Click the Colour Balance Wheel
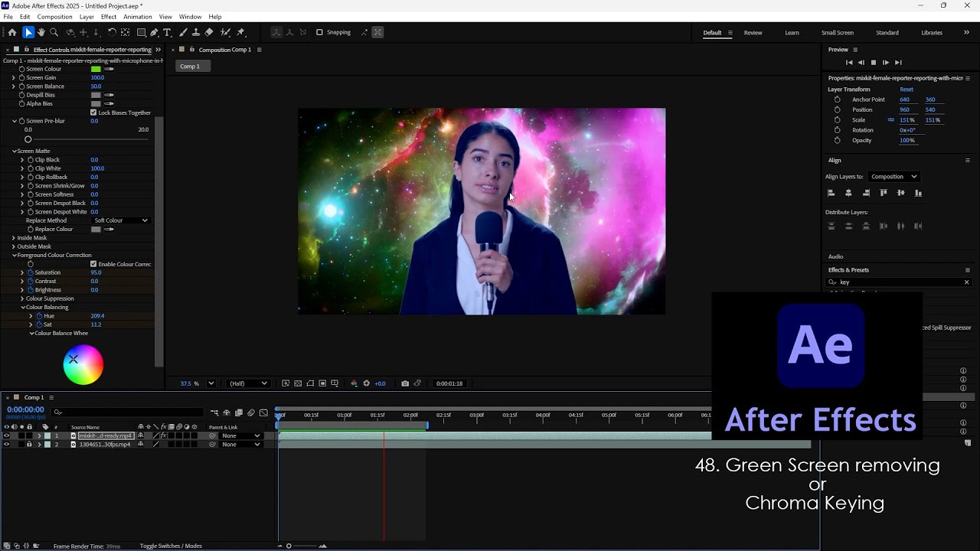 click(83, 365)
